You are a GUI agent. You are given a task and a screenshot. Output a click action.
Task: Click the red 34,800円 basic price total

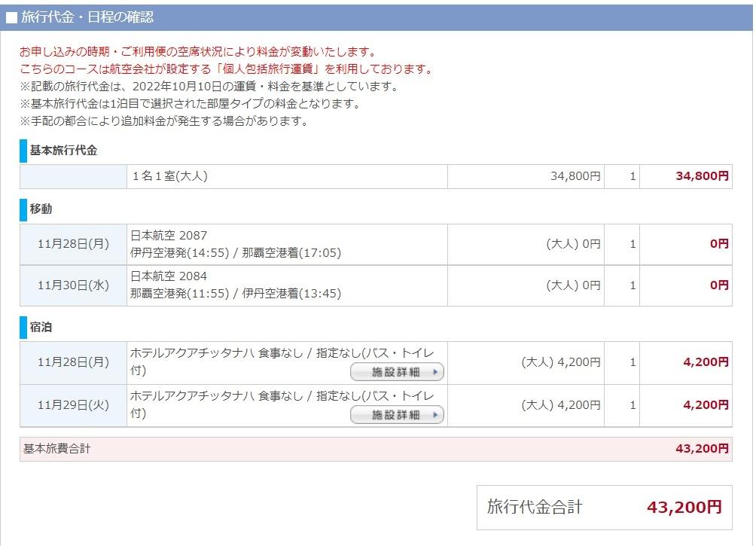tap(702, 176)
